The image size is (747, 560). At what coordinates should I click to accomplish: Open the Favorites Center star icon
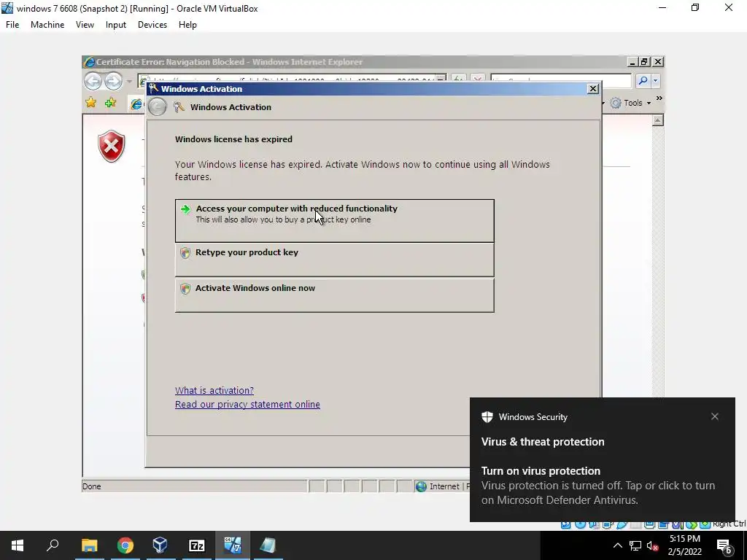coord(90,102)
